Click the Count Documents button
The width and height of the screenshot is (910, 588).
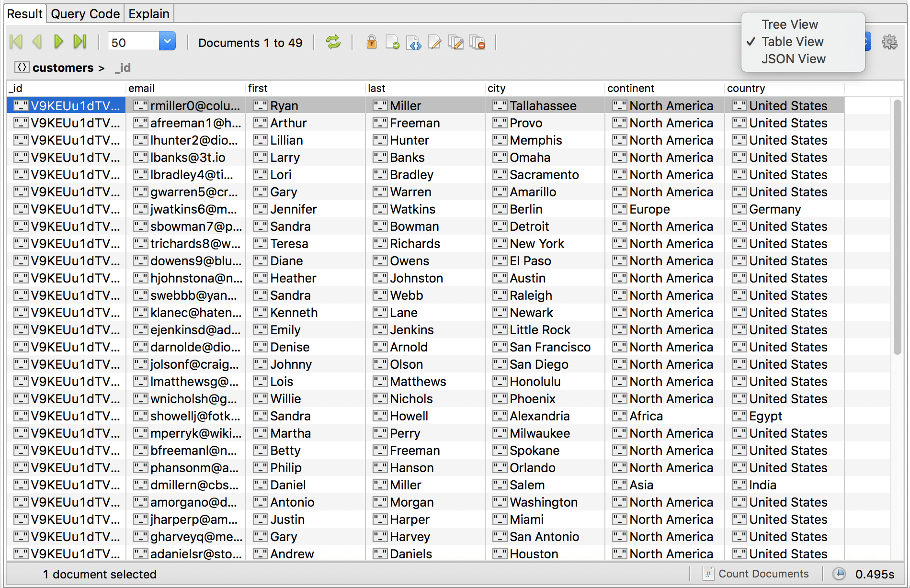click(757, 574)
